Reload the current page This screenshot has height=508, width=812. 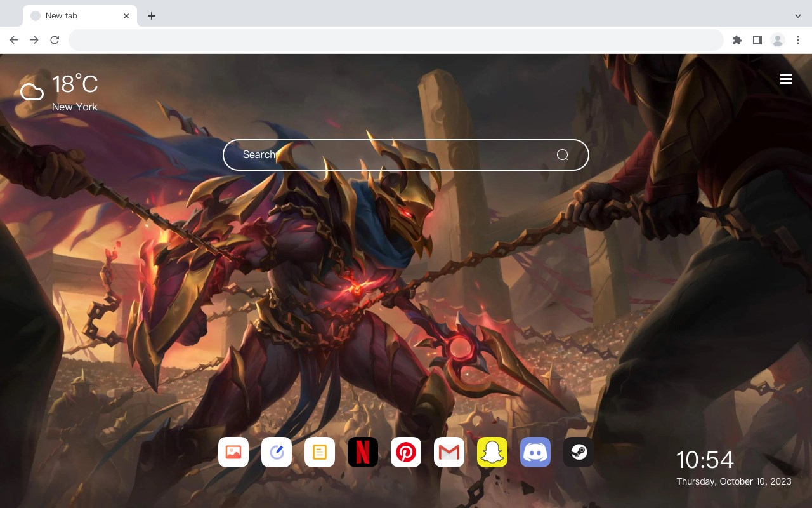(55, 40)
